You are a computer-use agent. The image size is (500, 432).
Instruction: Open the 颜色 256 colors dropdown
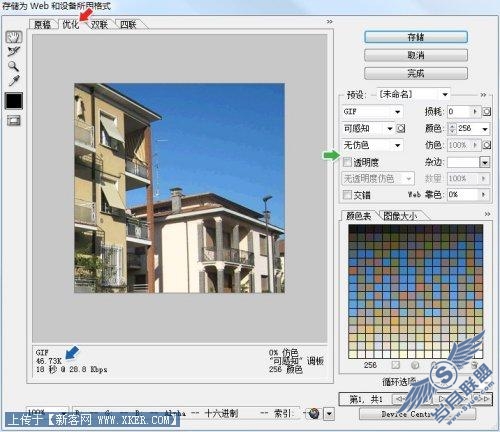click(485, 129)
